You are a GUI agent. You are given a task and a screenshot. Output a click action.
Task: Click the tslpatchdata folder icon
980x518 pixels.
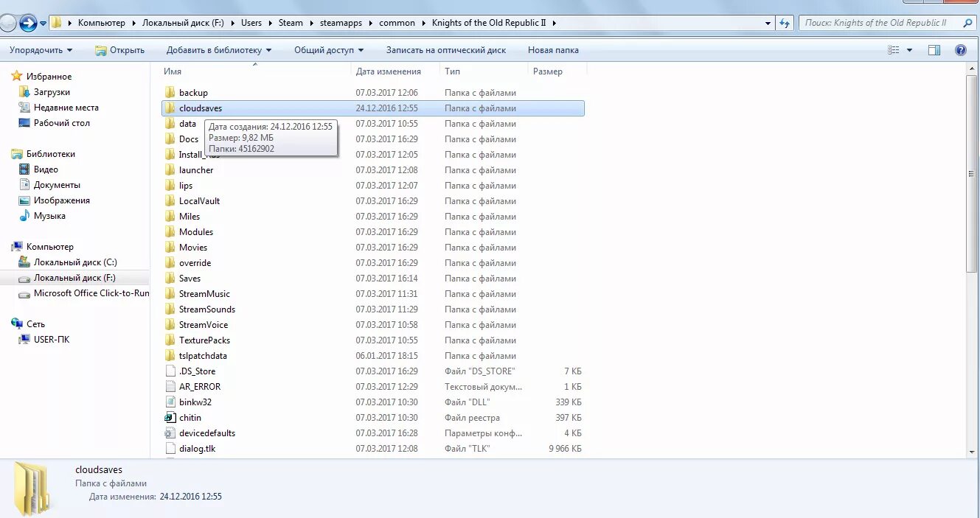pos(170,356)
